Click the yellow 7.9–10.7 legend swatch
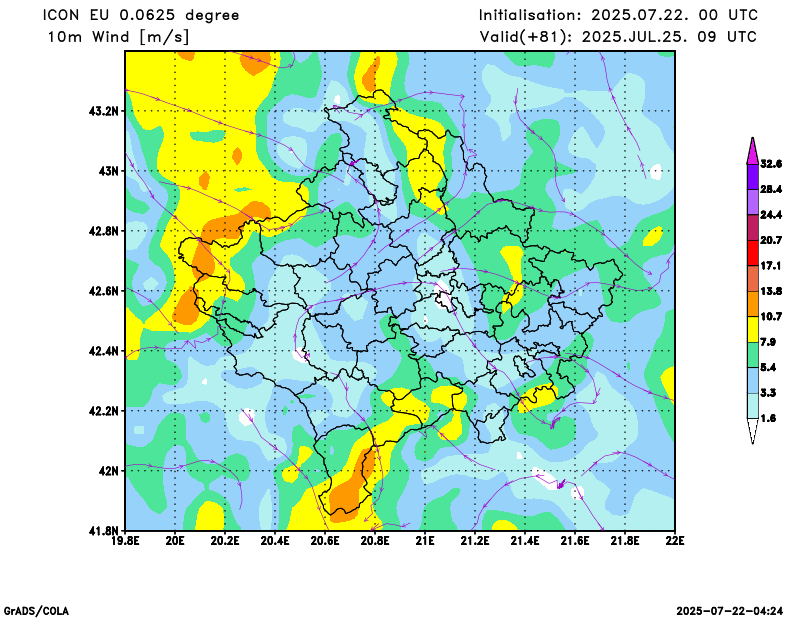 [x=753, y=329]
